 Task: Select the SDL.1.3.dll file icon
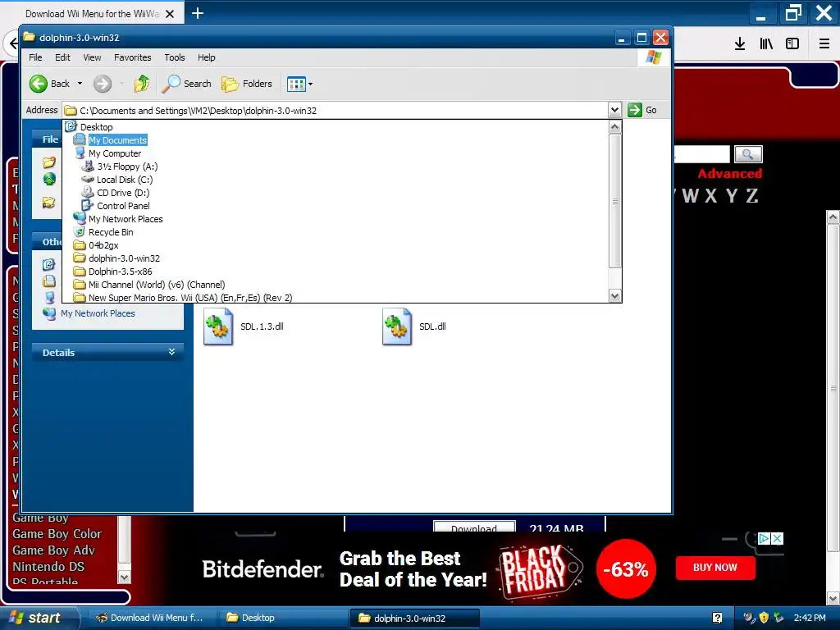click(x=218, y=326)
